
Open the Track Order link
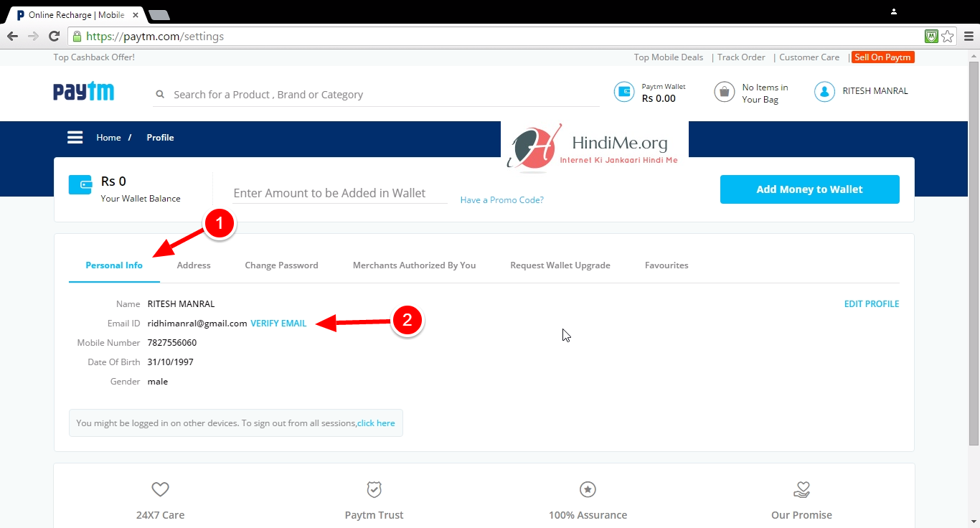click(x=741, y=57)
